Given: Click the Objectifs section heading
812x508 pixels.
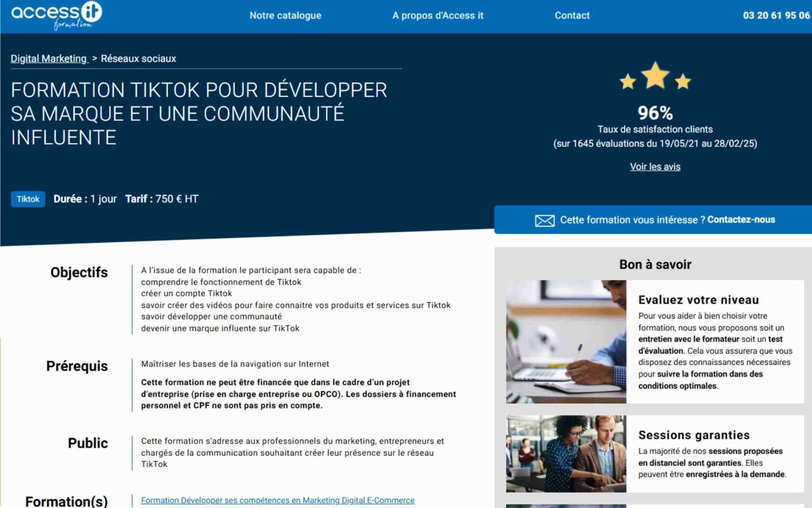Looking at the screenshot, I should [79, 273].
